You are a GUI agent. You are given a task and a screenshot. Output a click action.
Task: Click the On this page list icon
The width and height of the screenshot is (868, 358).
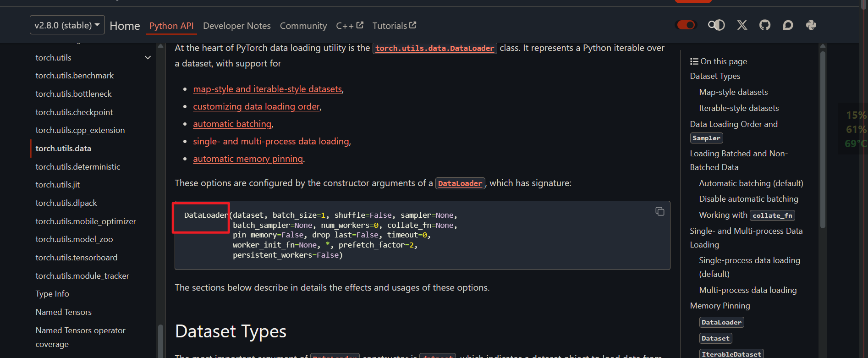coord(694,61)
